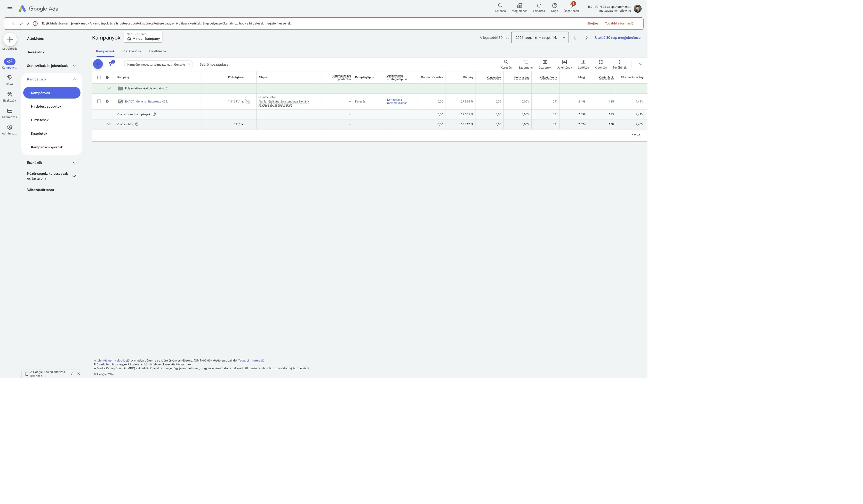This screenshot has width=863, height=504.
Task: Click the Google Ads logo
Action: click(x=38, y=8)
